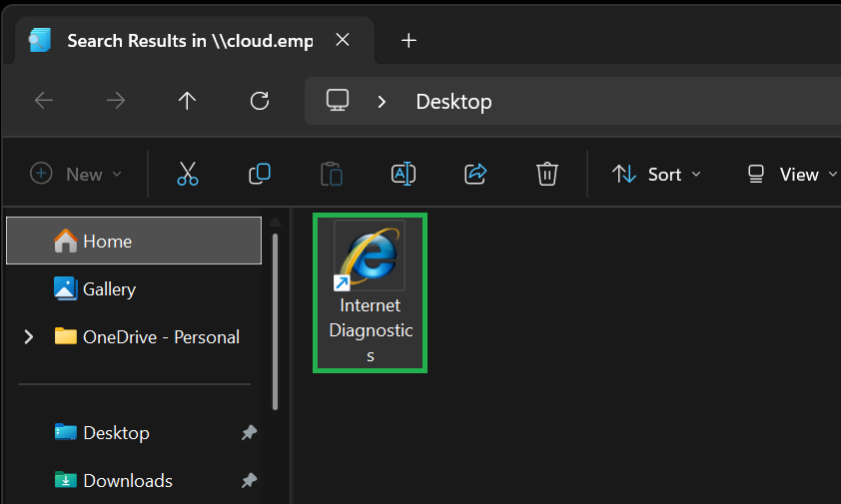Open the New item dropdown
841x504 pixels.
click(76, 174)
